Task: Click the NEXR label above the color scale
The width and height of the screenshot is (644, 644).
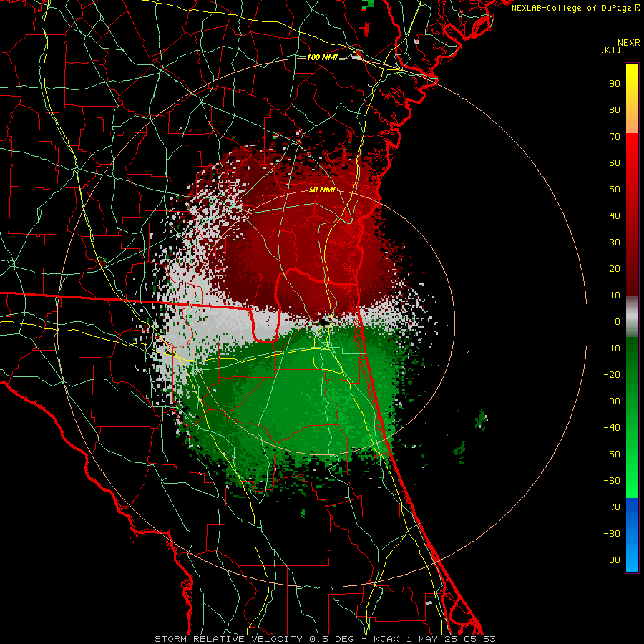Action: click(x=629, y=43)
